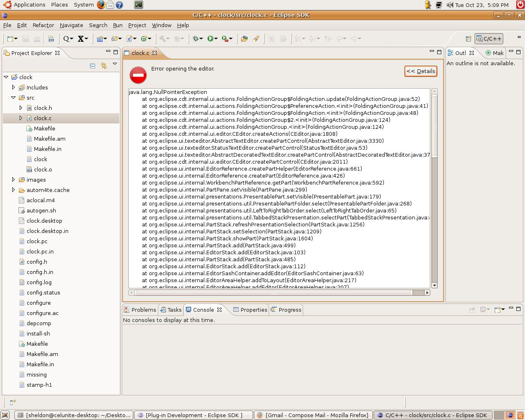Click the Back navigation arrow icon
This screenshot has width=525, height=420.
tap(339, 39)
